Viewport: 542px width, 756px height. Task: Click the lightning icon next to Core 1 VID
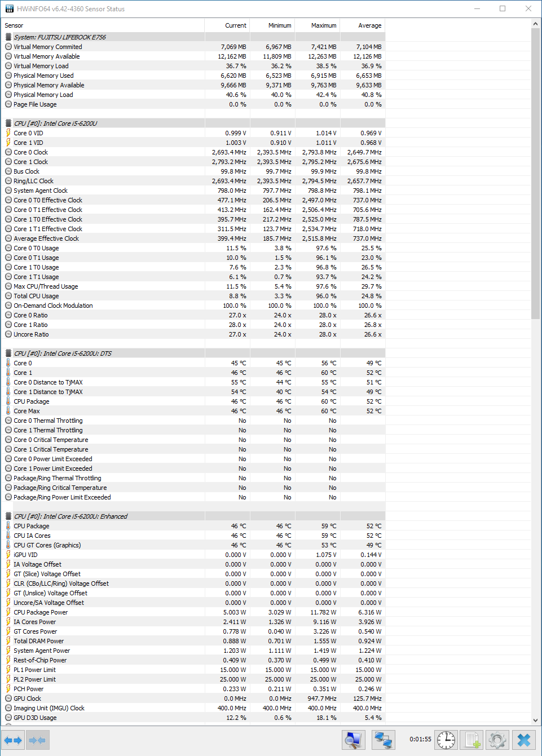[x=8, y=143]
